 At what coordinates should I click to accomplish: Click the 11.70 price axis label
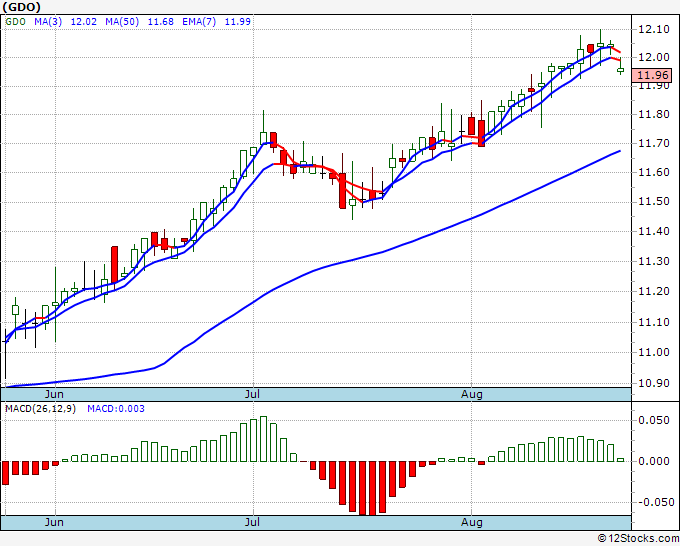pyautogui.click(x=654, y=143)
